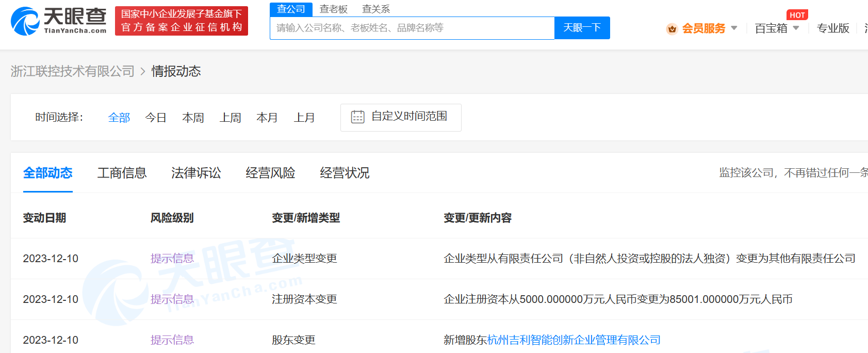Screen dimensions: 868x353
Task: Switch to 工商信息 tab
Action: click(122, 173)
